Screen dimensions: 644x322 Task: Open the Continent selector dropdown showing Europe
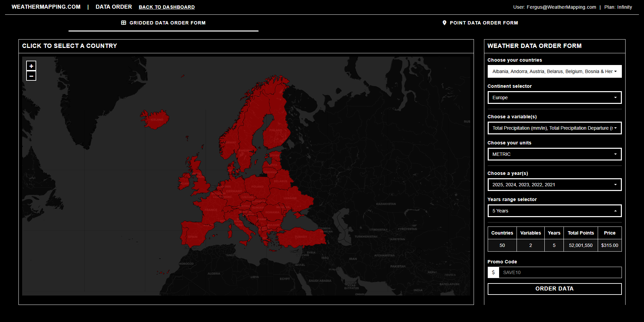point(554,97)
